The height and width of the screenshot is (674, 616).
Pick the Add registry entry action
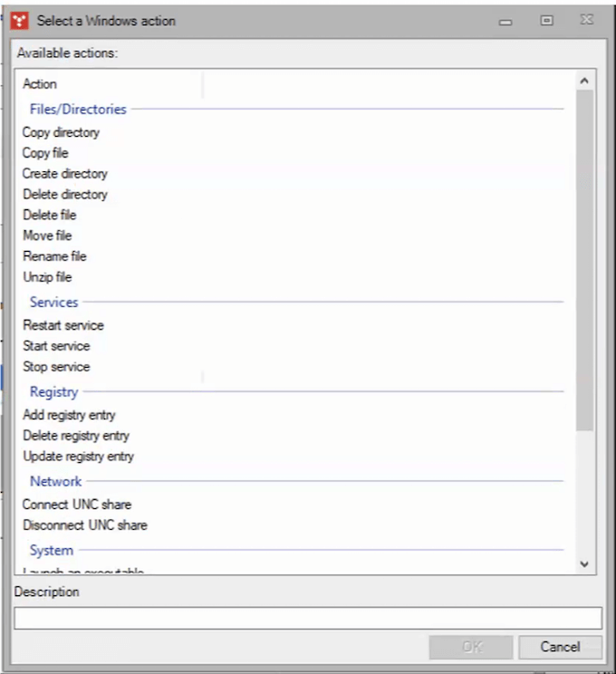pos(69,415)
